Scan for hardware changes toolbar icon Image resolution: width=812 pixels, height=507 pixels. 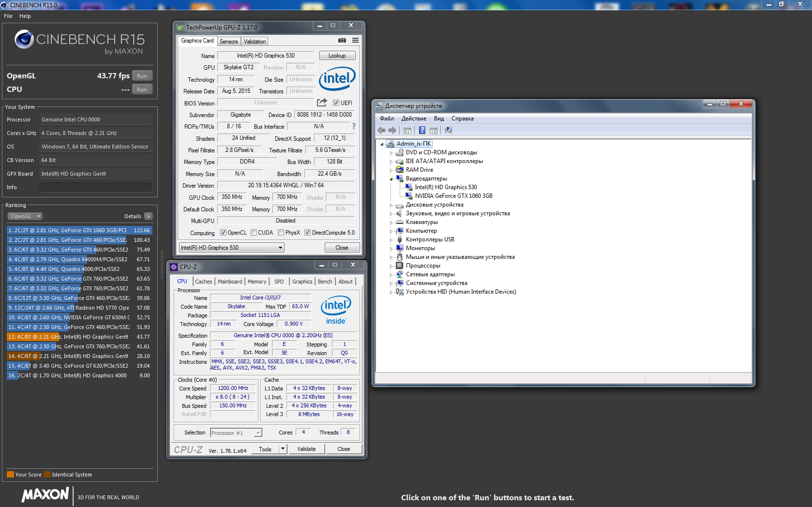[x=449, y=130]
